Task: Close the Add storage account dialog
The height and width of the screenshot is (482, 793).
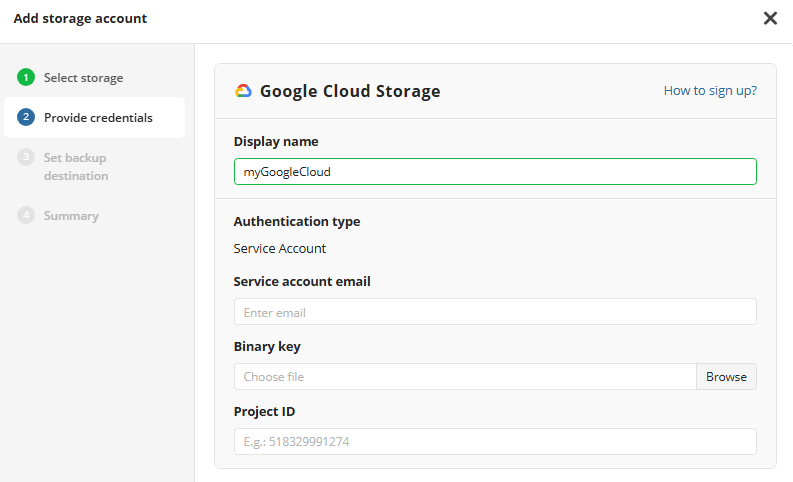Action: pos(770,18)
